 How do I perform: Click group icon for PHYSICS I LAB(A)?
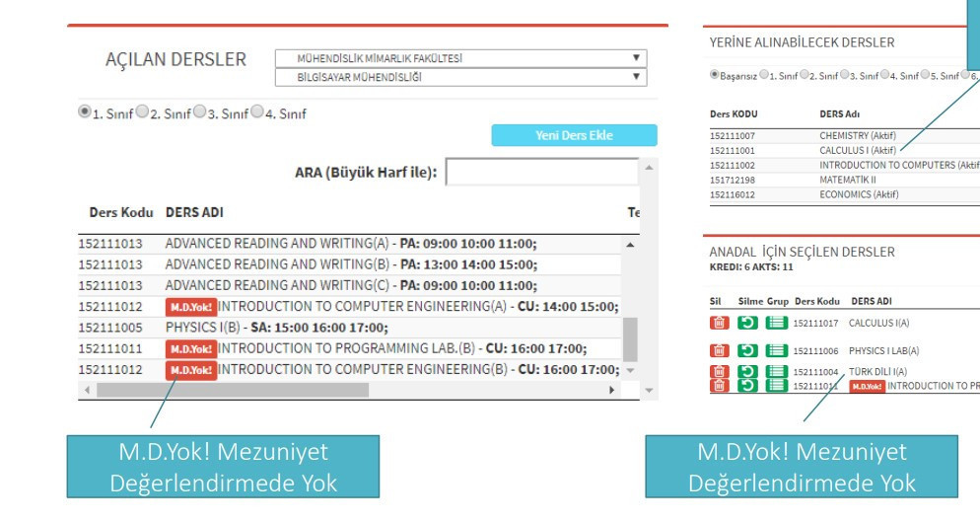(x=776, y=350)
